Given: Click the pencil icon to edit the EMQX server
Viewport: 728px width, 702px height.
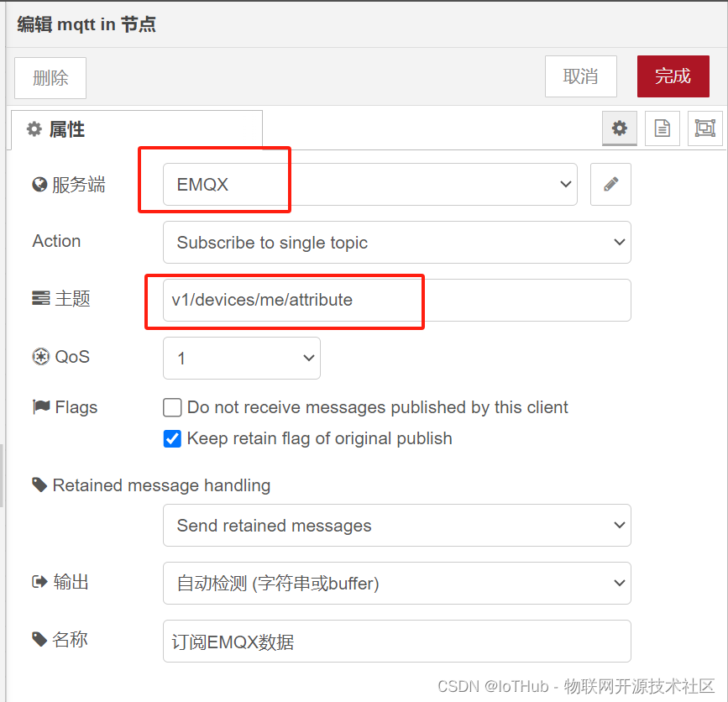Looking at the screenshot, I should pos(610,185).
